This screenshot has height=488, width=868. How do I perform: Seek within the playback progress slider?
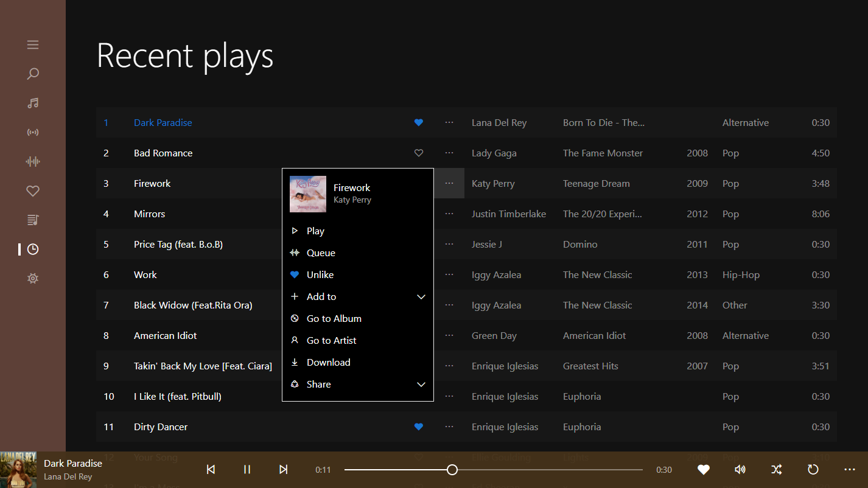tap(494, 470)
